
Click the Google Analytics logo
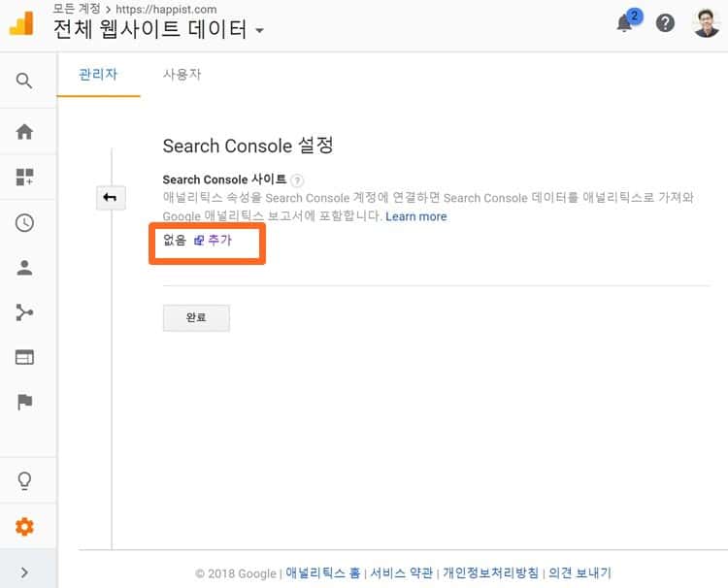(x=21, y=23)
